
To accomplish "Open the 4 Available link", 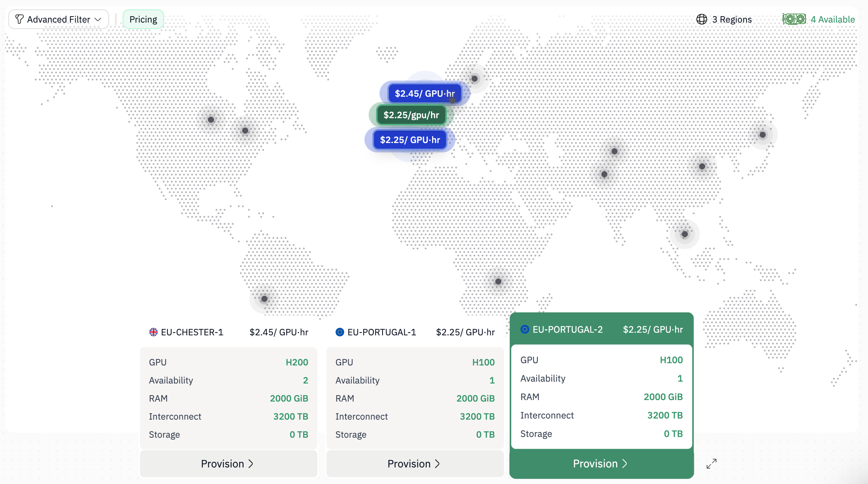I will coord(833,19).
